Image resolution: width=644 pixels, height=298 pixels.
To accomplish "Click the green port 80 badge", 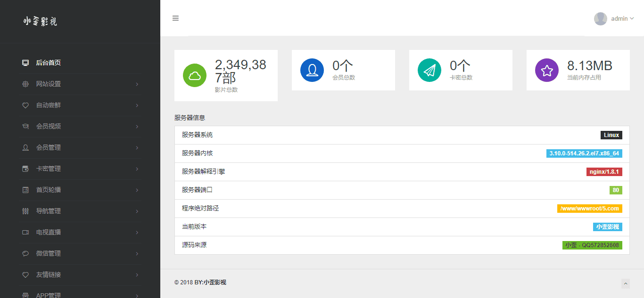I will pos(616,190).
